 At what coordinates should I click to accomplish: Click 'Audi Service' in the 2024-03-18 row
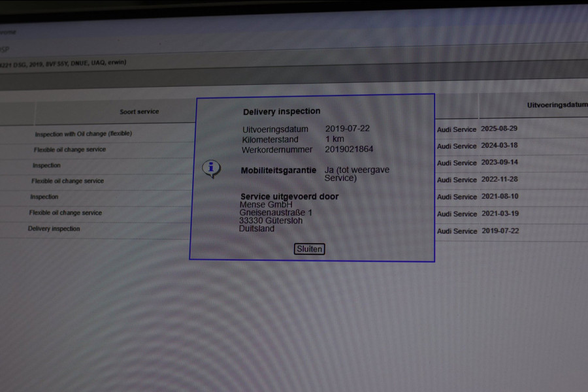point(457,146)
